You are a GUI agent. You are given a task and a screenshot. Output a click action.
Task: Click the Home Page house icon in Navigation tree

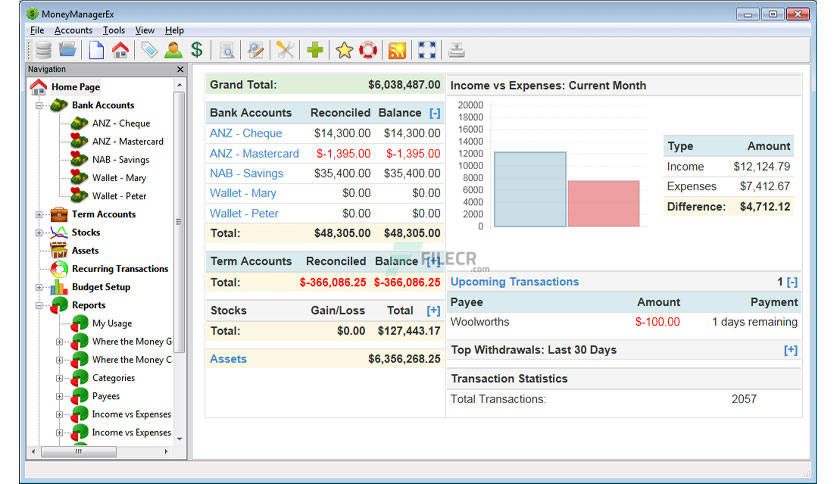tap(38, 86)
